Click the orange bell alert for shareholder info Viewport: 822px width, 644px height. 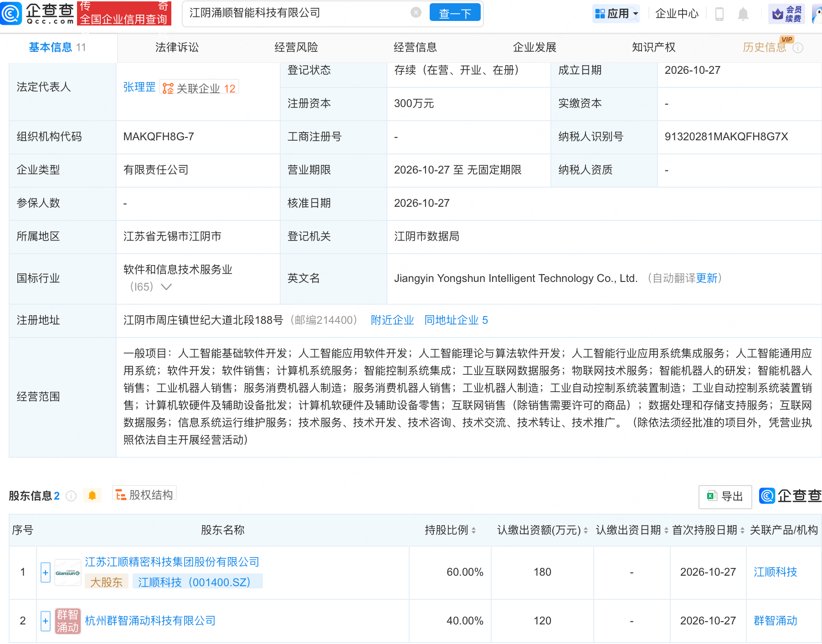pos(92,496)
